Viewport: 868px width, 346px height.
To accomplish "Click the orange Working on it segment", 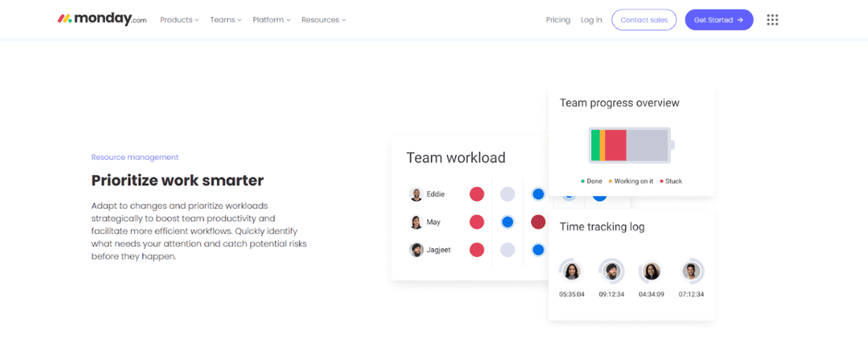I will 602,145.
